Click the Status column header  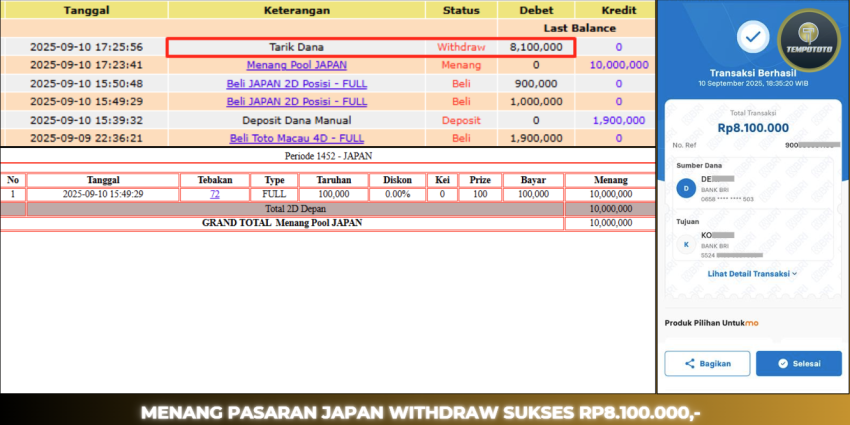coord(461,10)
